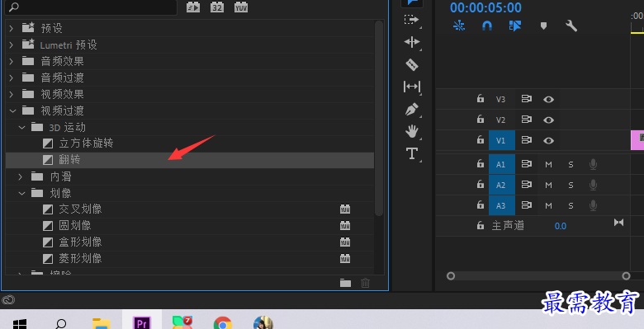
Task: Enable voice-over record on A1
Action: 593,165
